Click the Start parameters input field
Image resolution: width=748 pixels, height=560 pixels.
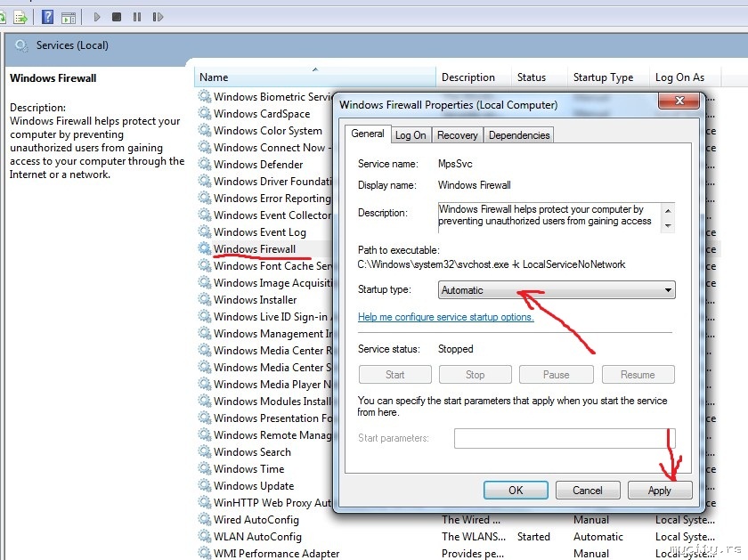pyautogui.click(x=565, y=438)
